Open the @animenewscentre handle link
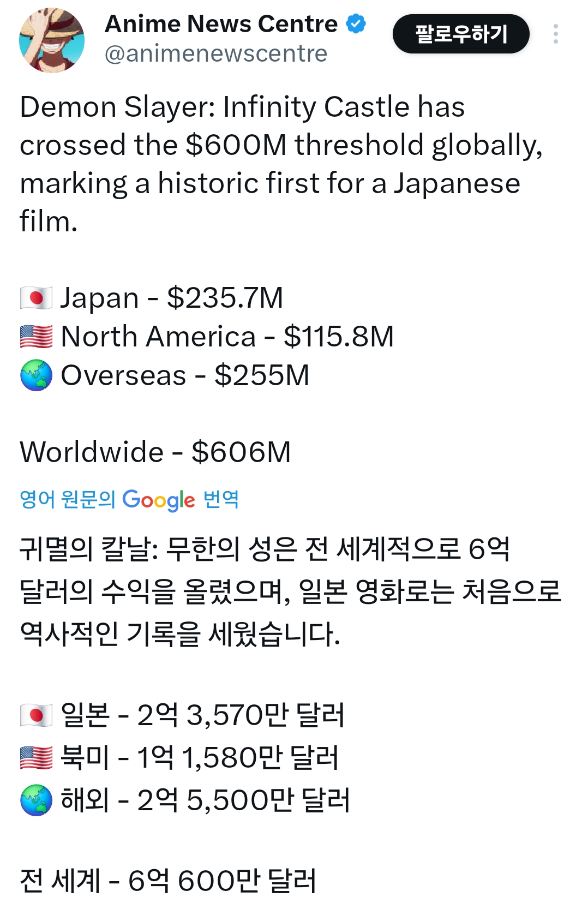The width and height of the screenshot is (588, 921). pos(215,53)
